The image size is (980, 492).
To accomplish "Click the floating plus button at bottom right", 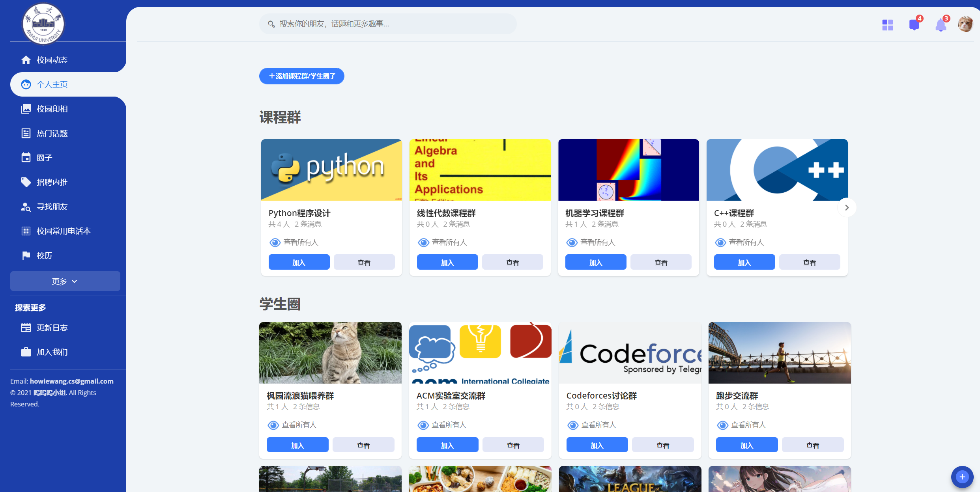I will [x=962, y=477].
